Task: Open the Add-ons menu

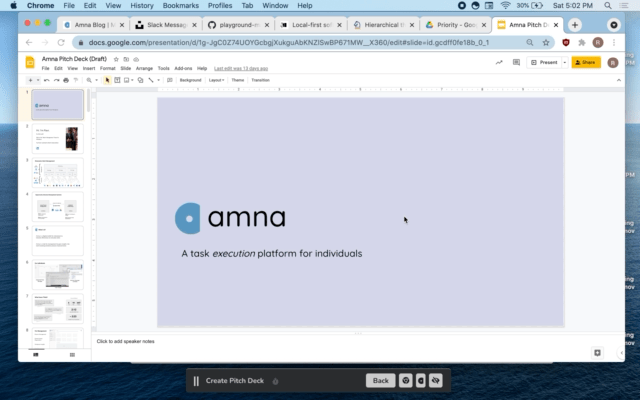Action: pos(183,68)
